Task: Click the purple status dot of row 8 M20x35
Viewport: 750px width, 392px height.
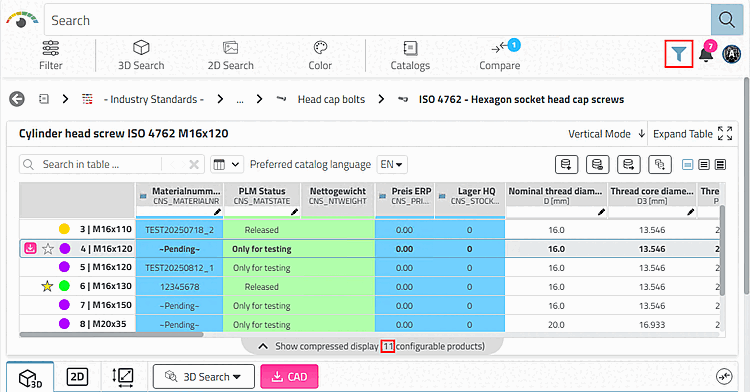Action: (64, 324)
